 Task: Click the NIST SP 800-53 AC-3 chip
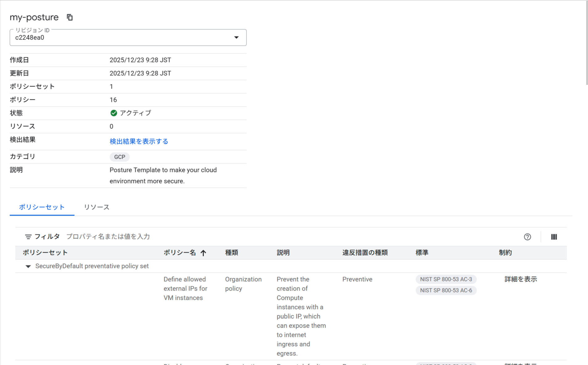coord(446,279)
